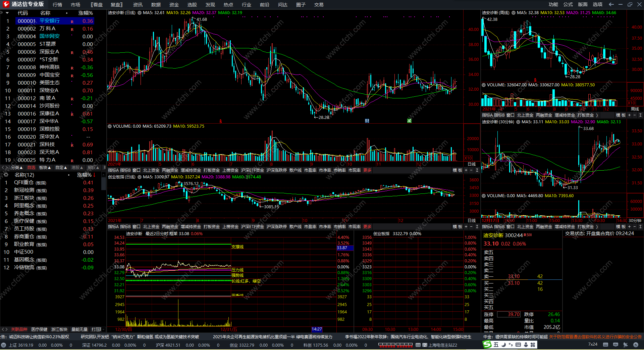
Task: Switch the 30-minute chart period via 30分钟 label
Action: (635, 221)
